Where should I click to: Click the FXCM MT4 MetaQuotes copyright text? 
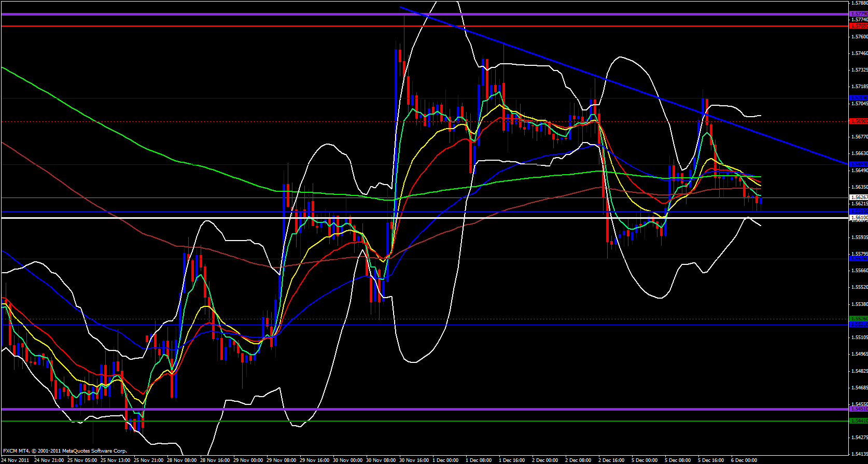click(65, 451)
